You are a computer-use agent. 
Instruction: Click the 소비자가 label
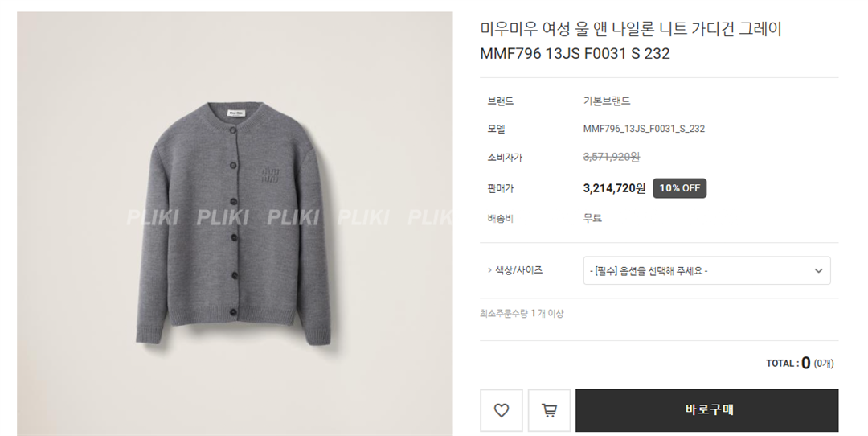[504, 158]
